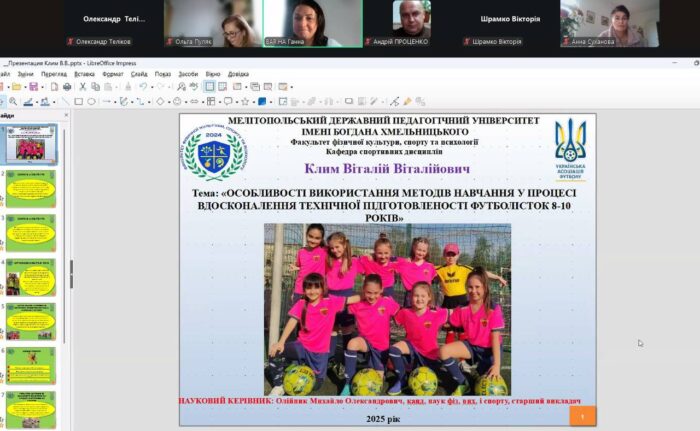Click the Undo arrow icon
This screenshot has height=431, width=700.
tap(144, 87)
